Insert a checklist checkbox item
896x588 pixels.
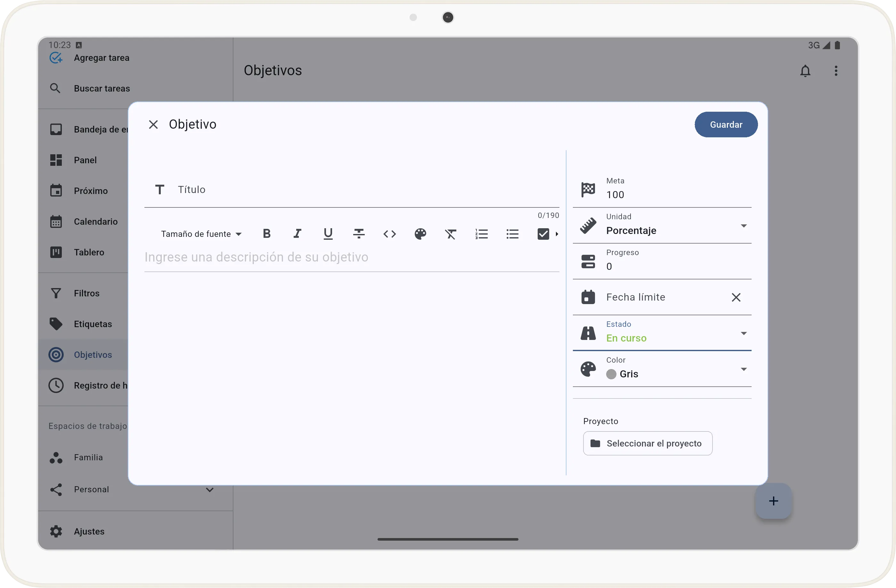click(x=543, y=234)
